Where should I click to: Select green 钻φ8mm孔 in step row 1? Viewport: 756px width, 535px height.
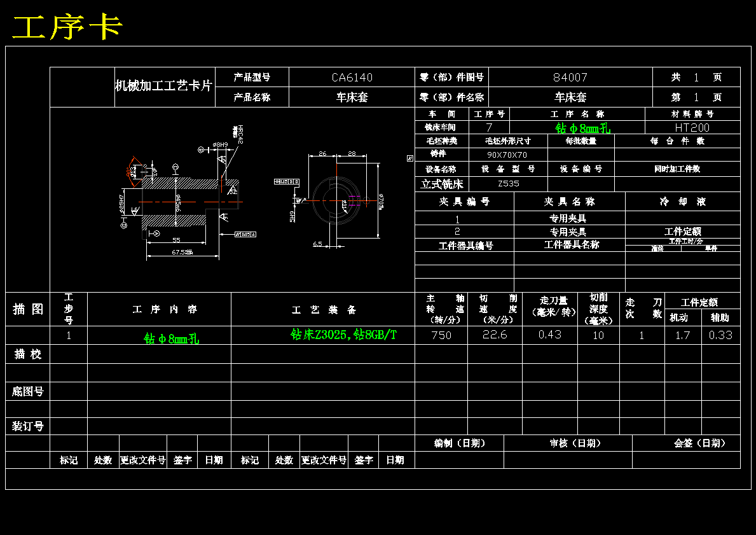click(x=171, y=338)
